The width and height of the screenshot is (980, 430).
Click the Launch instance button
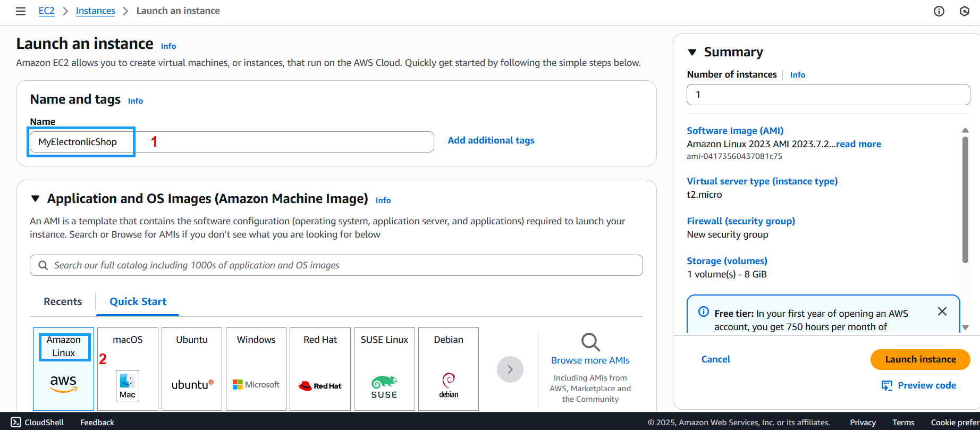(920, 359)
